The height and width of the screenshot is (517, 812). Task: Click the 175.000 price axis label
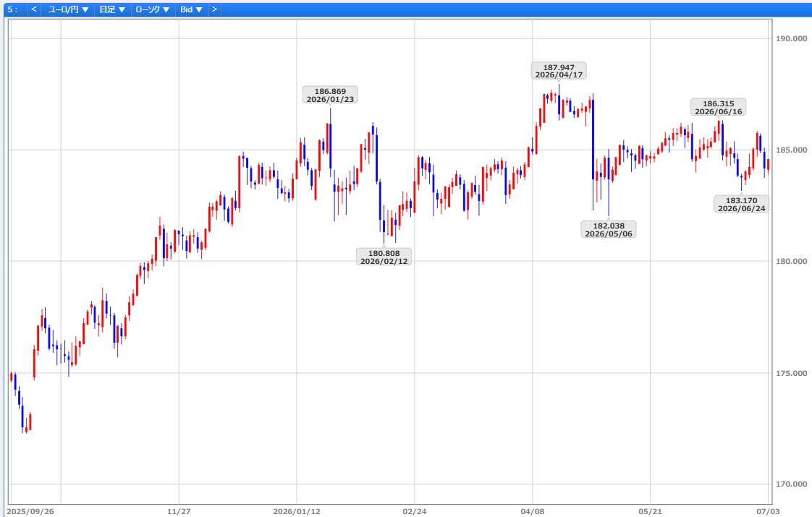click(791, 373)
